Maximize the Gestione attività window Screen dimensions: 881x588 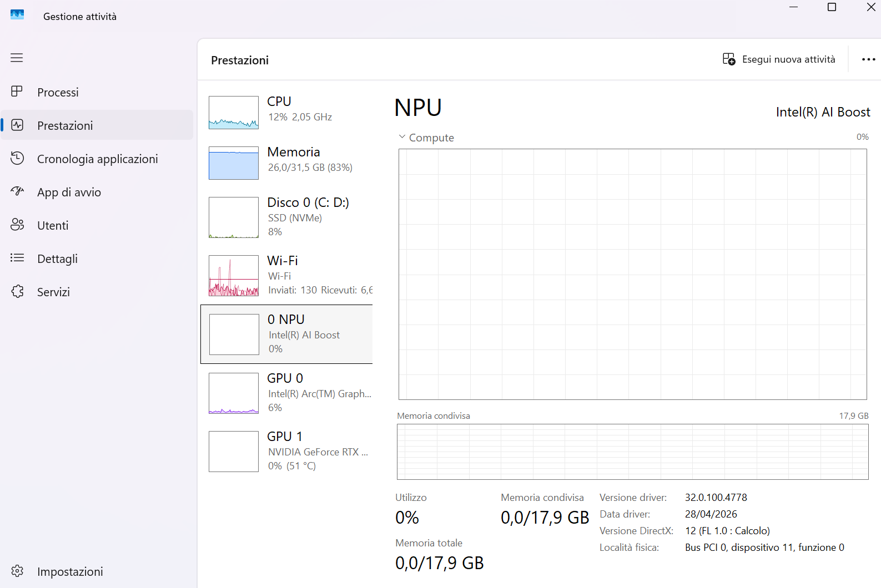pyautogui.click(x=832, y=7)
